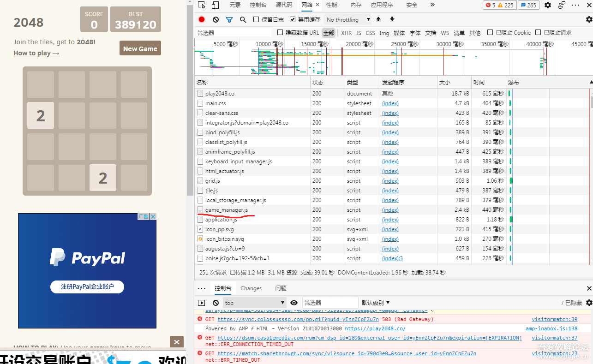The height and width of the screenshot is (364, 593).
Task: Select the 全部 filter type
Action: [x=329, y=33]
